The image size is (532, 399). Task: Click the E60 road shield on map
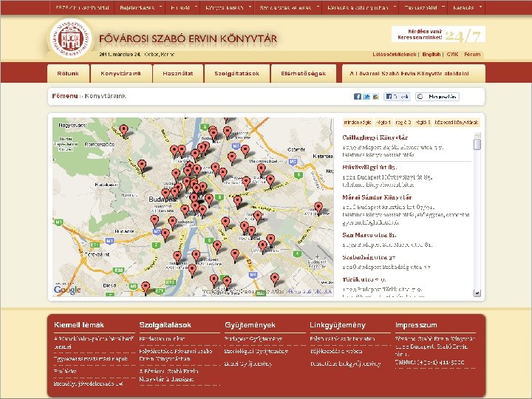119,270
